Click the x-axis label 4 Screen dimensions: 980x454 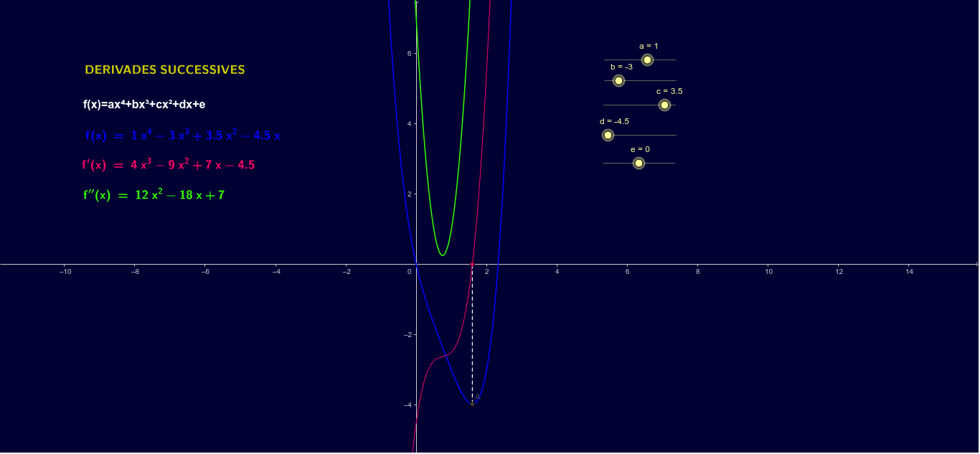point(557,271)
